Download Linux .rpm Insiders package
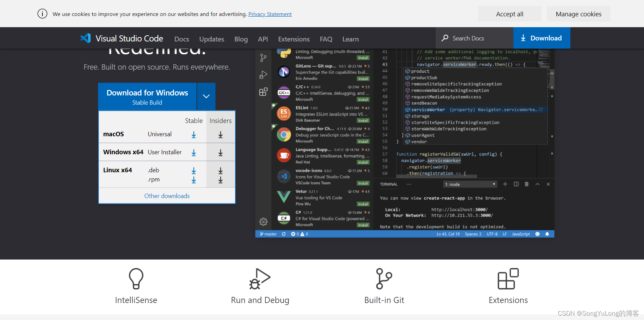This screenshot has height=320, width=644. pyautogui.click(x=221, y=180)
